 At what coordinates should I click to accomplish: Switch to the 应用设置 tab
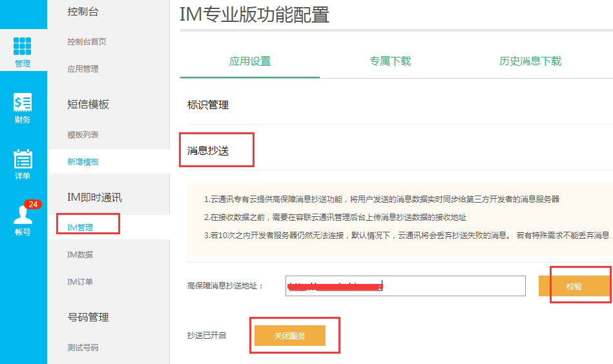click(250, 61)
